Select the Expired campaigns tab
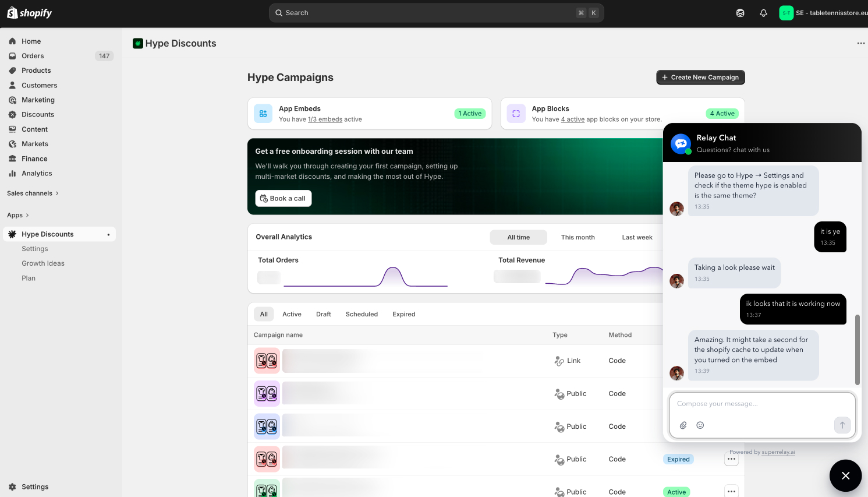This screenshot has width=868, height=497. click(403, 314)
